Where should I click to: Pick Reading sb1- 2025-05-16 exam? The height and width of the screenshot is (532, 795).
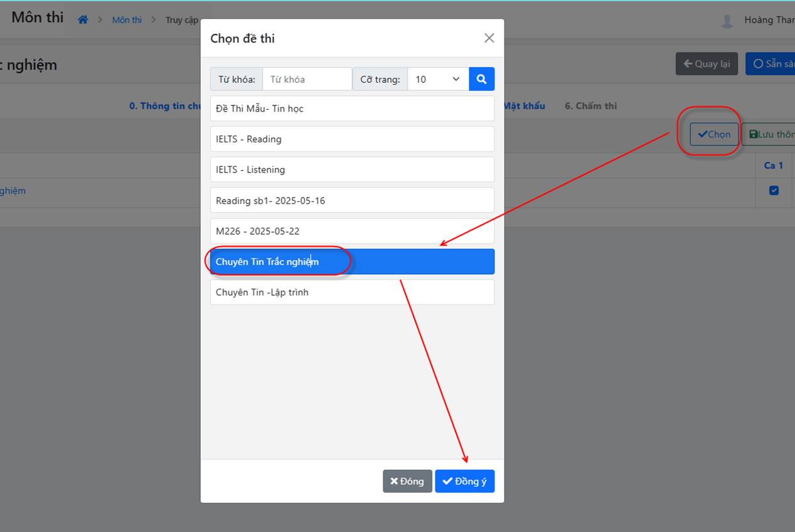(352, 200)
